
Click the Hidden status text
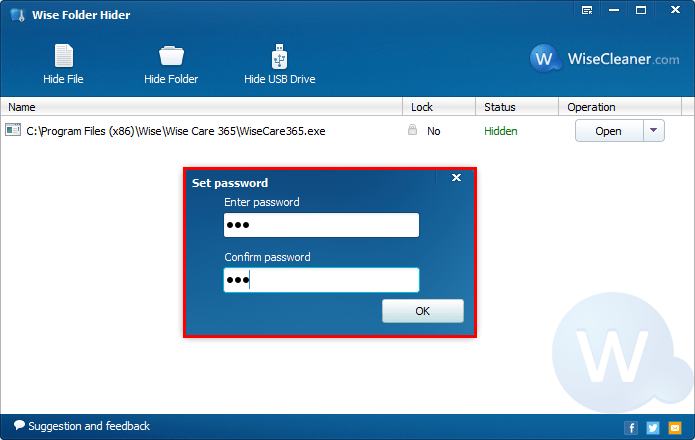[501, 131]
